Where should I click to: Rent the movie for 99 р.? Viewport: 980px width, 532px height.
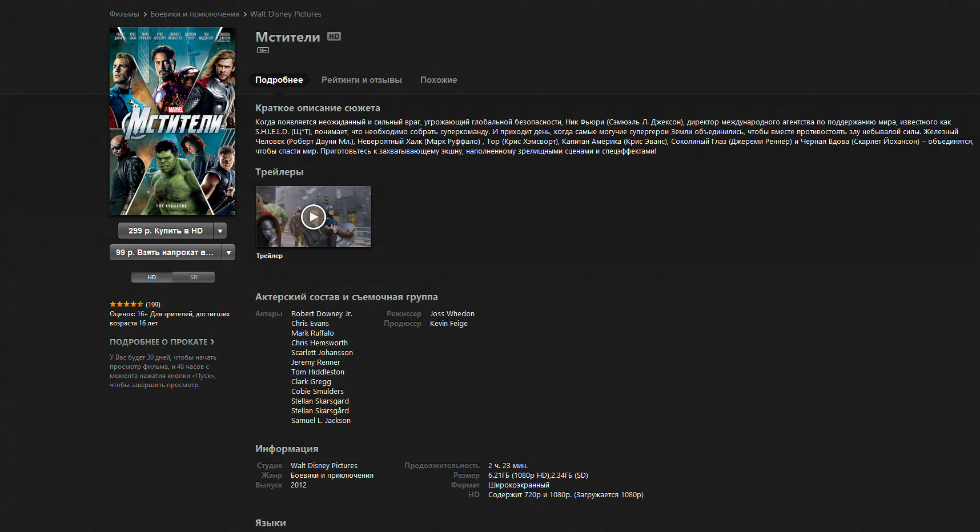tap(165, 252)
